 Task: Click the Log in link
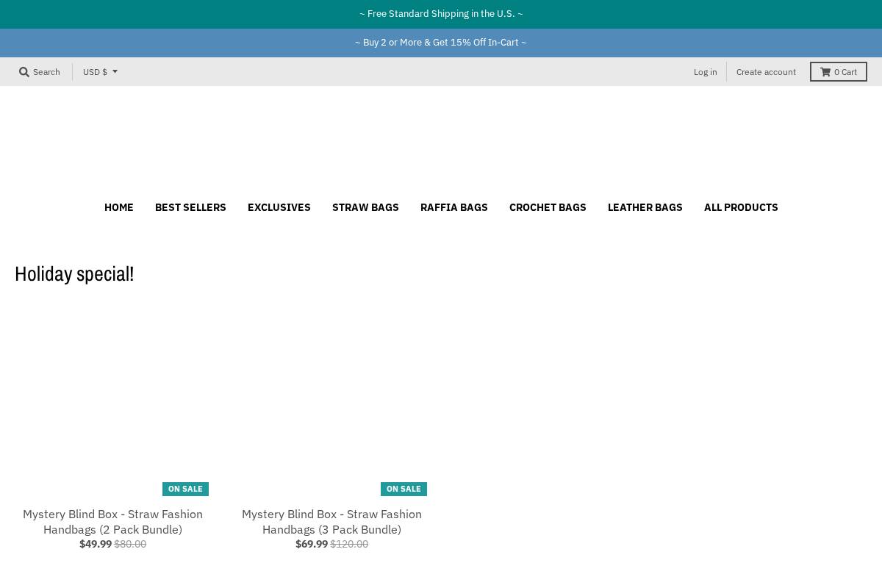coord(705,71)
